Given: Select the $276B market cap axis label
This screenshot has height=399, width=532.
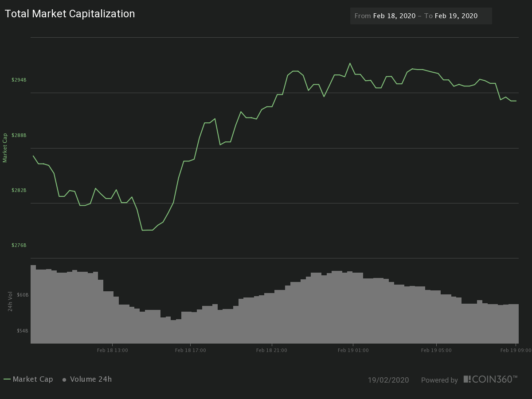Looking at the screenshot, I should 19,245.
